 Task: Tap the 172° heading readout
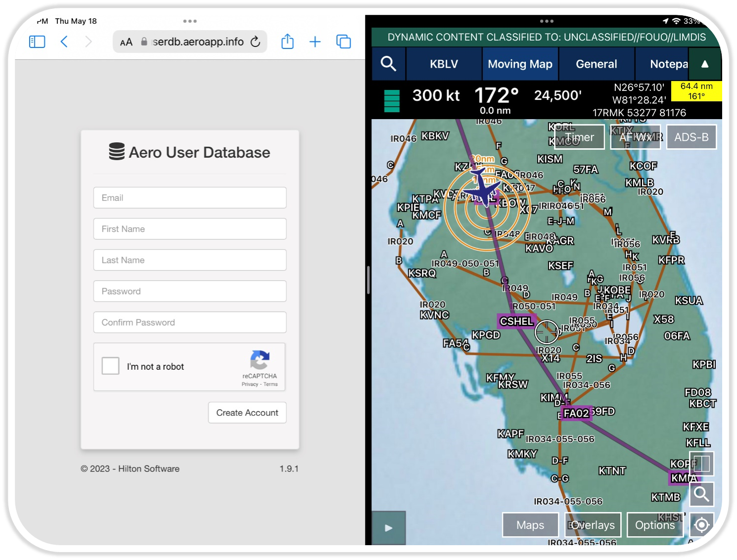coord(496,95)
